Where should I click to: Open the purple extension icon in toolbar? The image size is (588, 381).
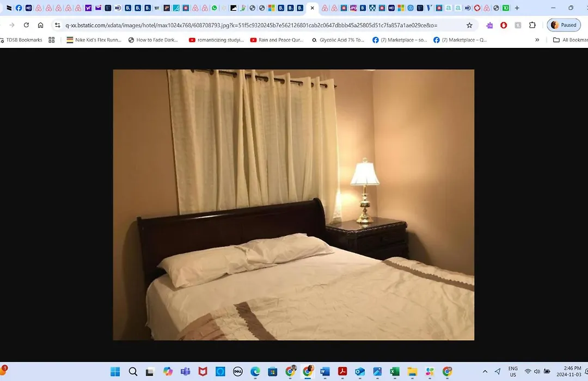(490, 25)
